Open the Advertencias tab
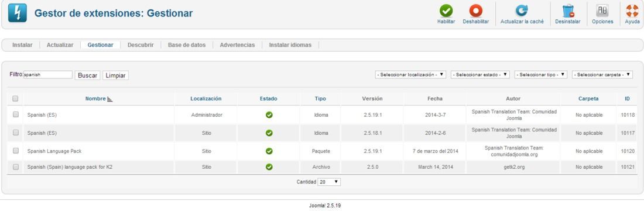This screenshot has height=211, width=644. point(237,45)
